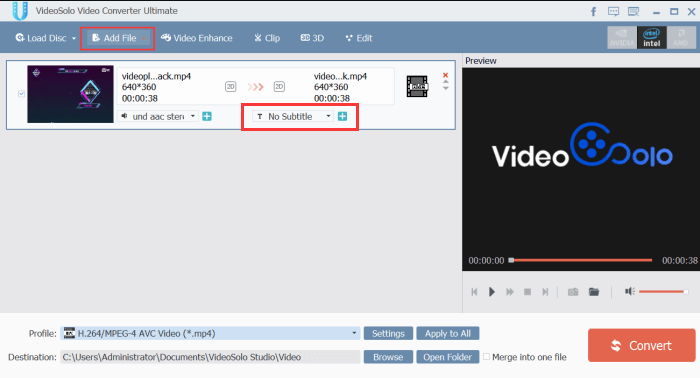Mute the preview volume speaker icon
Screen dimensions: 700x378
pos(629,291)
